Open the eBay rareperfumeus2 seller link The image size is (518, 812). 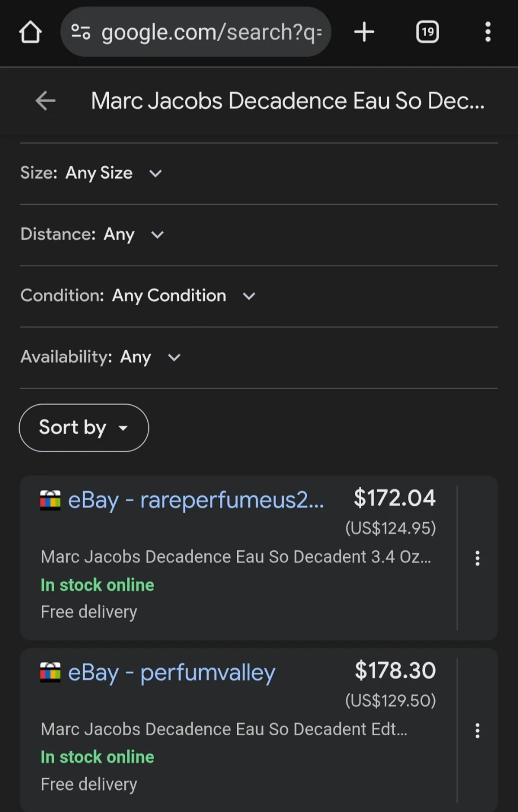coord(196,500)
